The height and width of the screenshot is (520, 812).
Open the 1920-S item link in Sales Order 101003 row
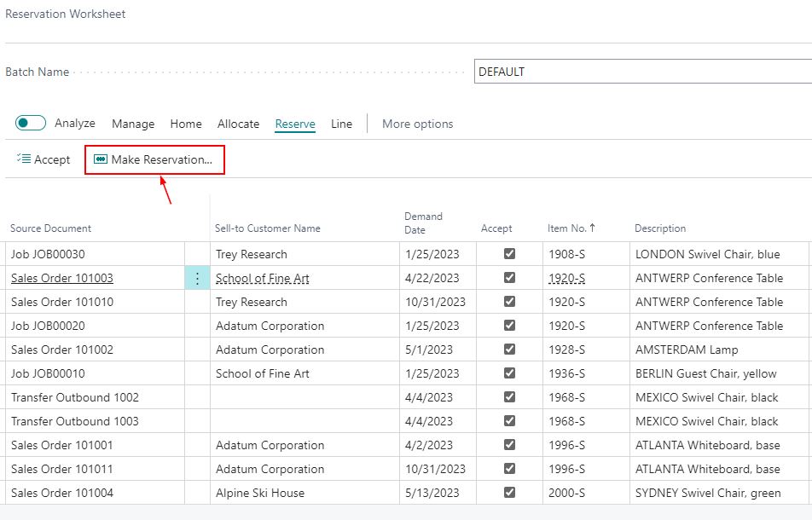(x=567, y=278)
